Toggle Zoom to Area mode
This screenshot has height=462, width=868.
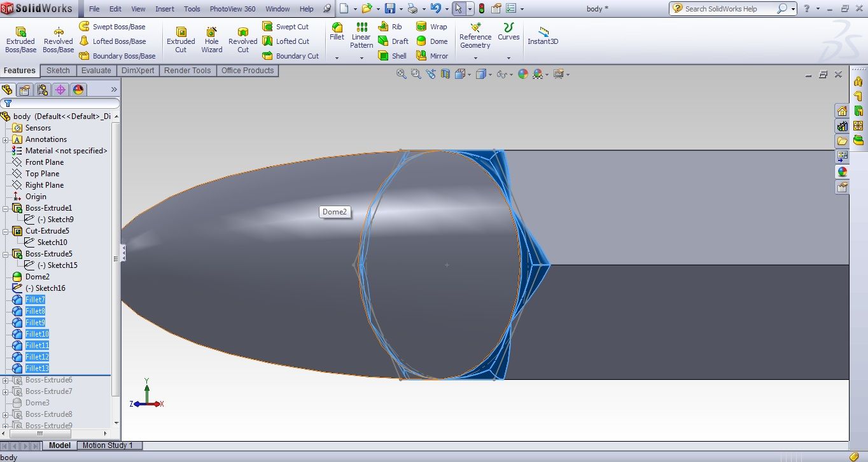[416, 74]
